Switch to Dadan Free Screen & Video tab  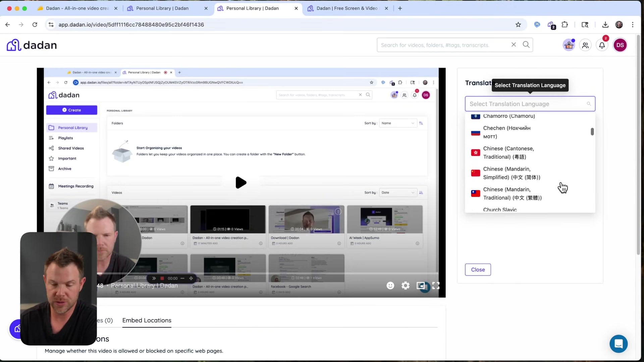coord(347,8)
